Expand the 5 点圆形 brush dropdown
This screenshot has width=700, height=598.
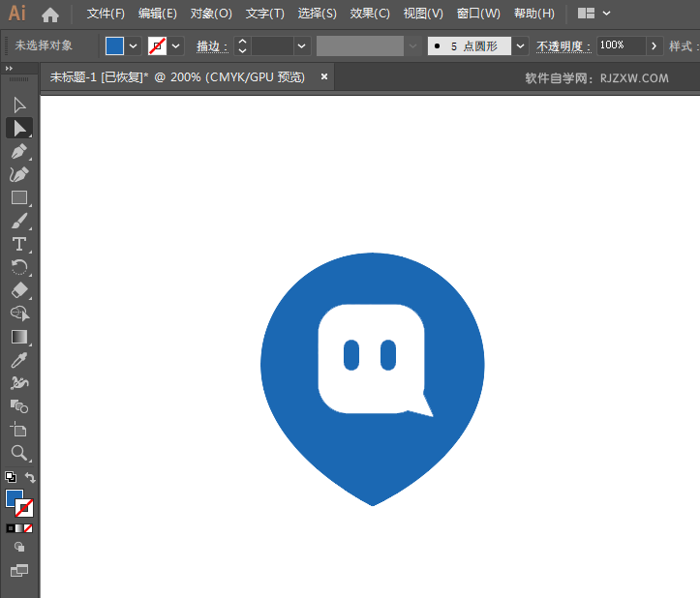pos(521,45)
